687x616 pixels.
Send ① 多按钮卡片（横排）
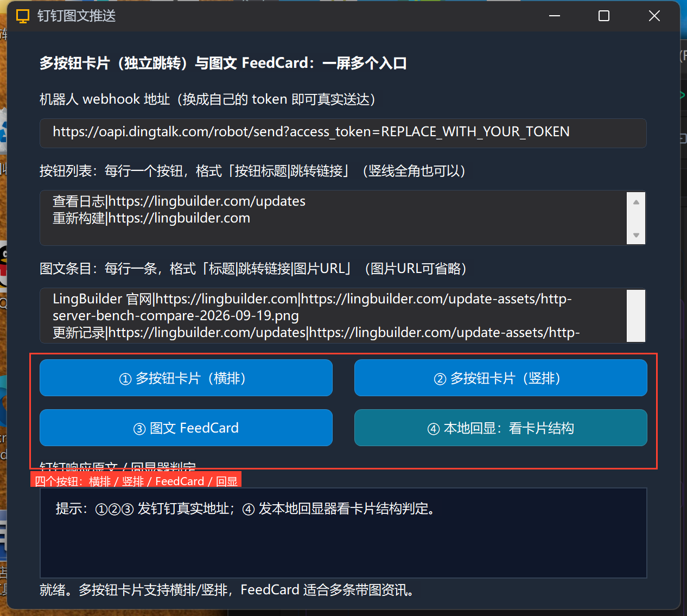(x=186, y=378)
